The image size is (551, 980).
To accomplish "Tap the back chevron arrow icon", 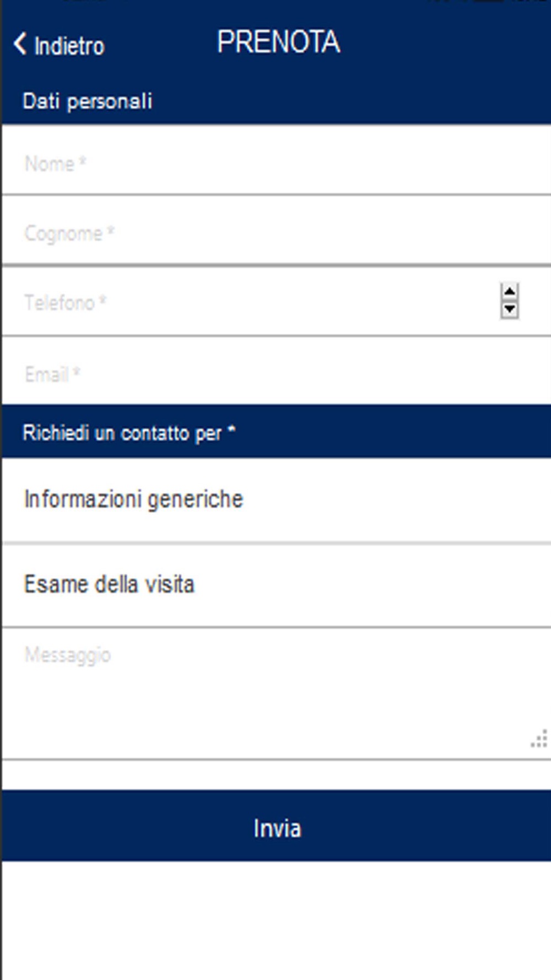I will tap(20, 44).
